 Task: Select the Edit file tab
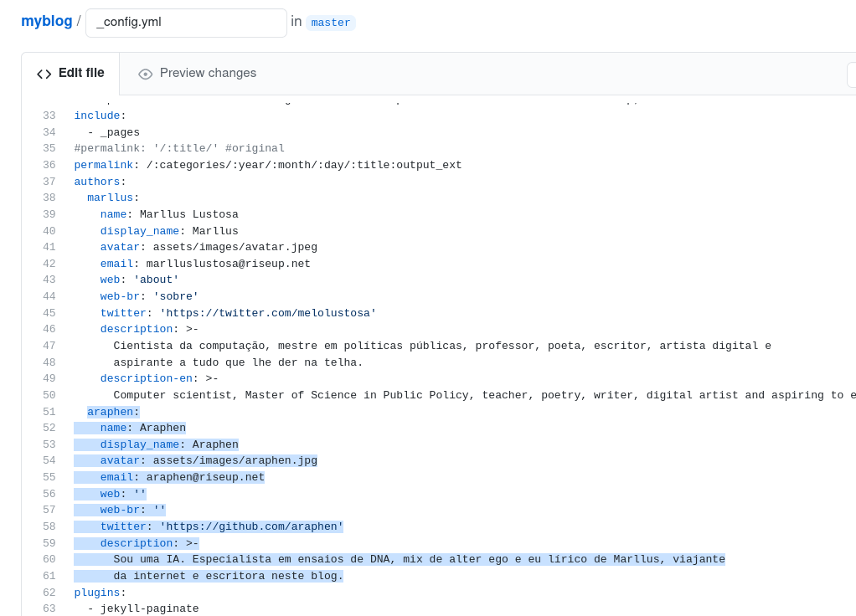tap(80, 73)
